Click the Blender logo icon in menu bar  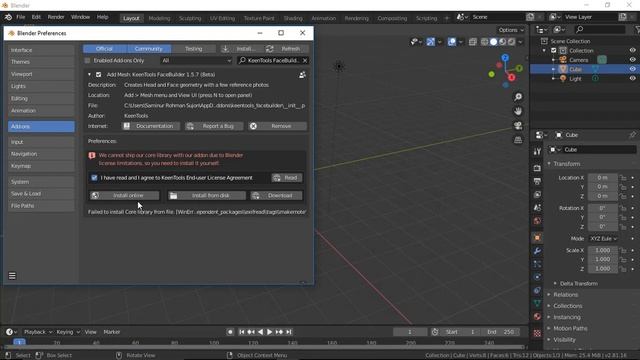[x=8, y=17]
